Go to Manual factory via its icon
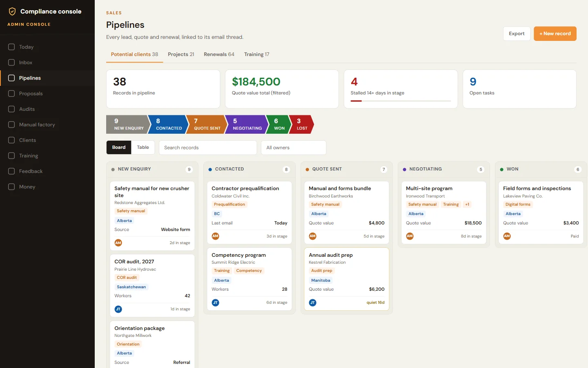Viewport: 588px width, 368px height. [11, 125]
